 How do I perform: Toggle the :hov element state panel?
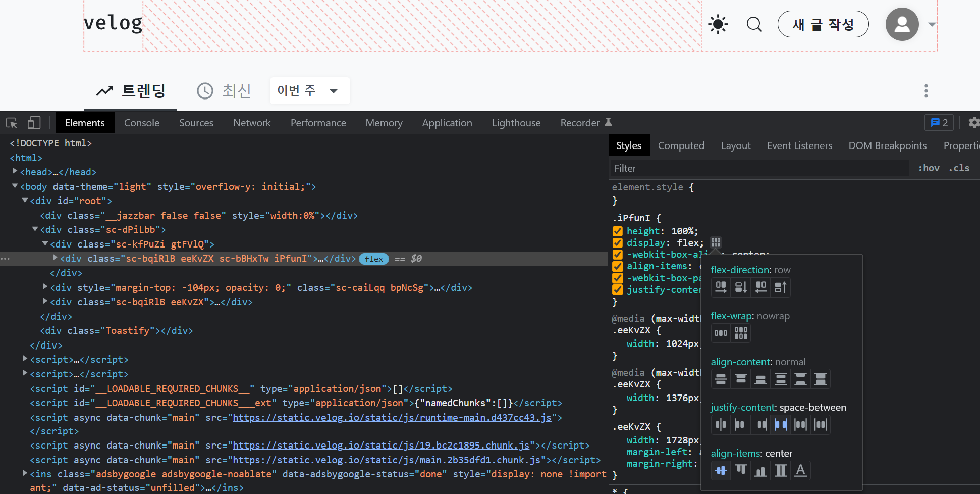tap(929, 168)
